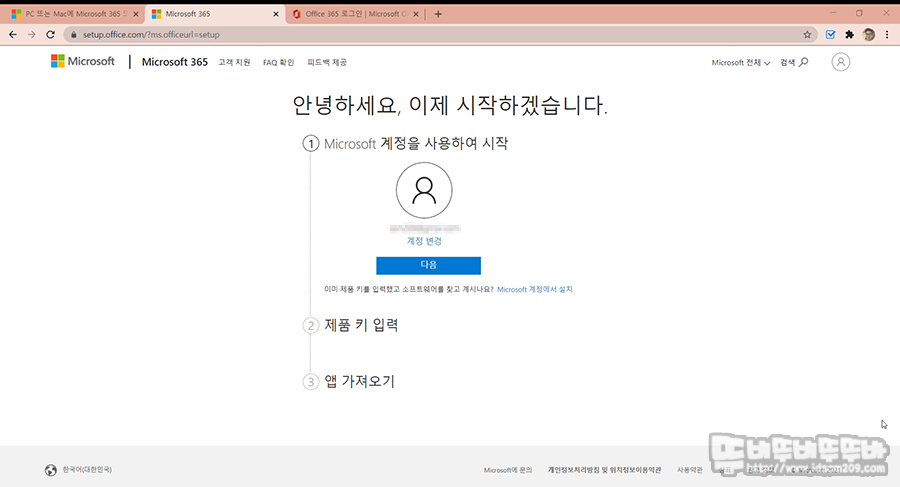Click the 계정 변경 link
This screenshot has width=900, height=487.
click(424, 241)
